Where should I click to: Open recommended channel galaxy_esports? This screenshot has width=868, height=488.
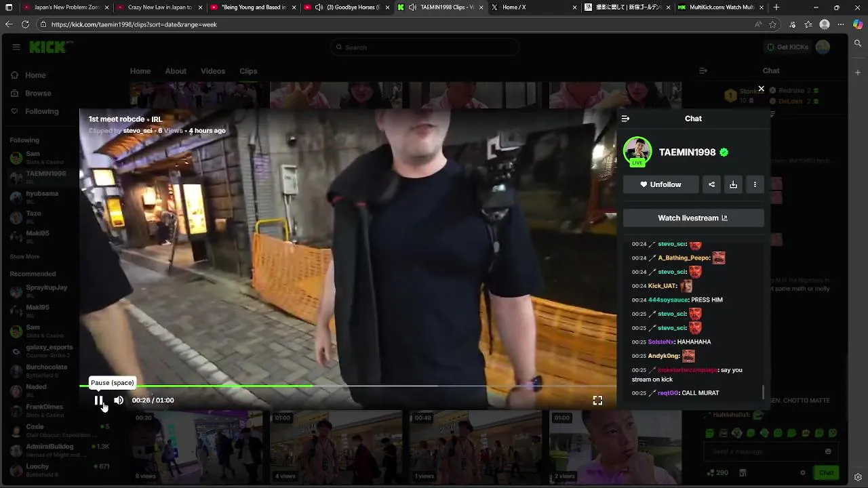(x=42, y=350)
